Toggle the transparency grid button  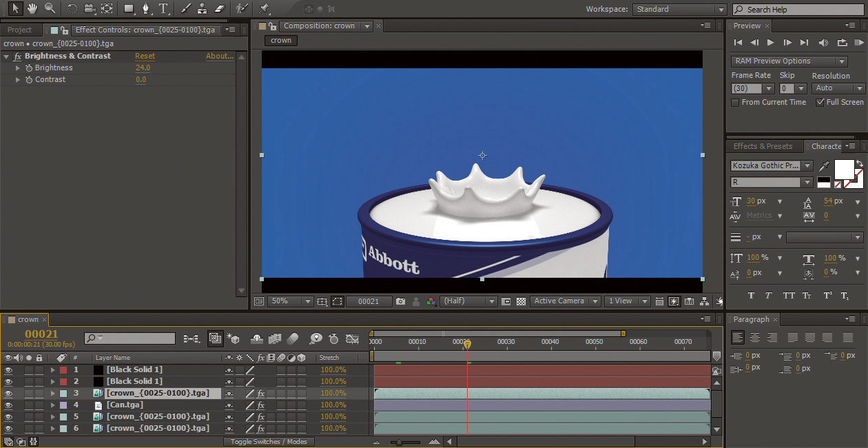(x=521, y=301)
